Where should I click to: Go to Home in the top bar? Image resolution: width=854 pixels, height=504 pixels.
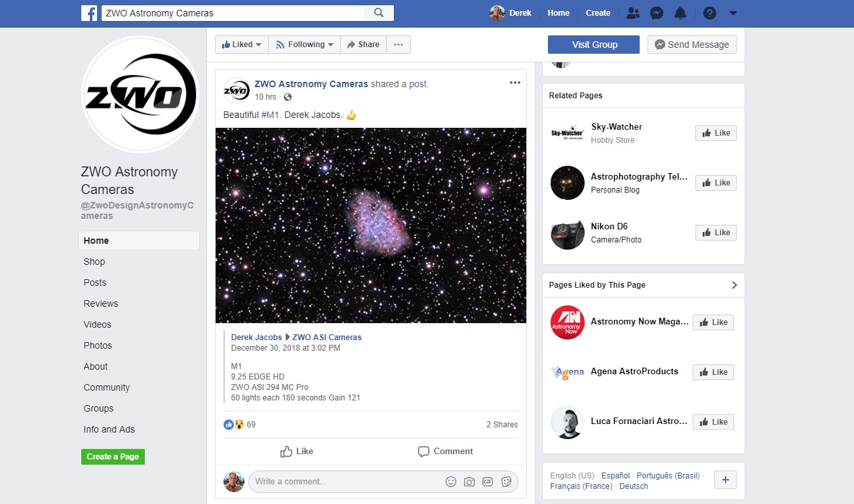pyautogui.click(x=558, y=13)
